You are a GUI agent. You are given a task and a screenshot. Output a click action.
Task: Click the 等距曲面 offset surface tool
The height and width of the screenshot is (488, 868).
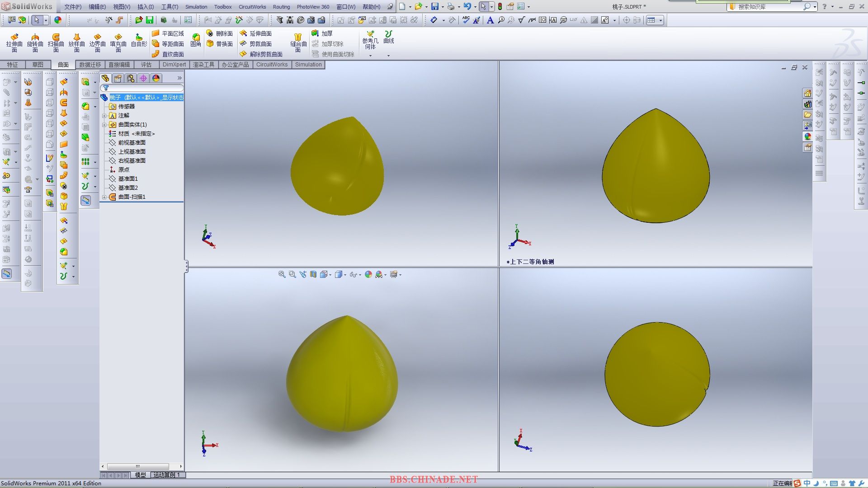(168, 44)
